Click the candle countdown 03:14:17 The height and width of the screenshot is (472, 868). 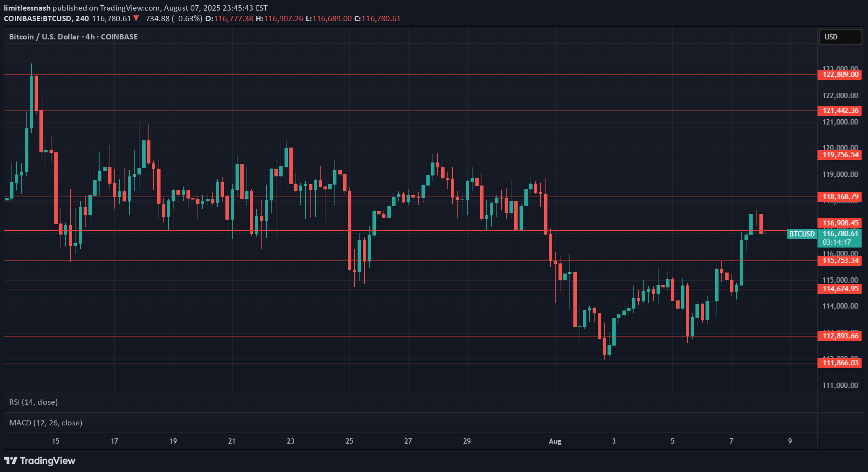pos(837,242)
